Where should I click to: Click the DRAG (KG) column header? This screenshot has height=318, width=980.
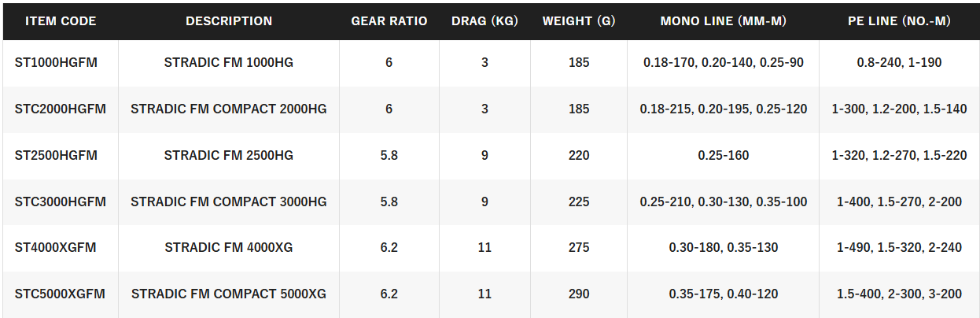pyautogui.click(x=484, y=21)
